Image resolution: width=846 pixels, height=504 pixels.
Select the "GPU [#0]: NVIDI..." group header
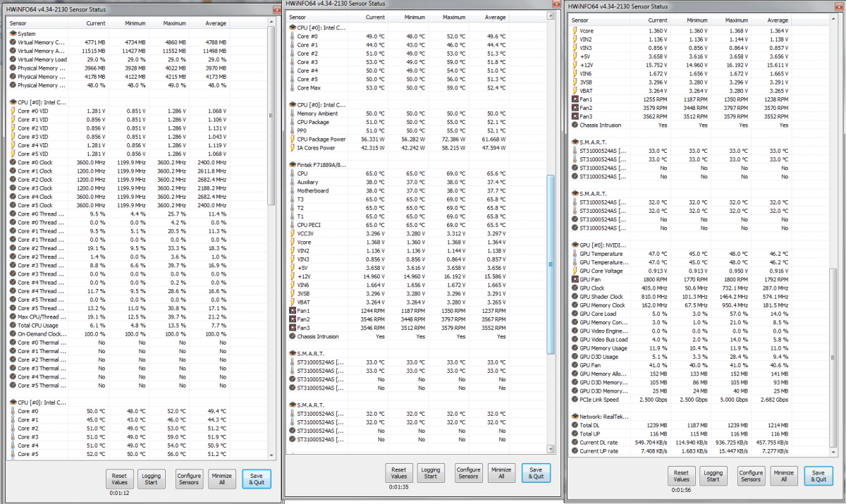(x=603, y=245)
